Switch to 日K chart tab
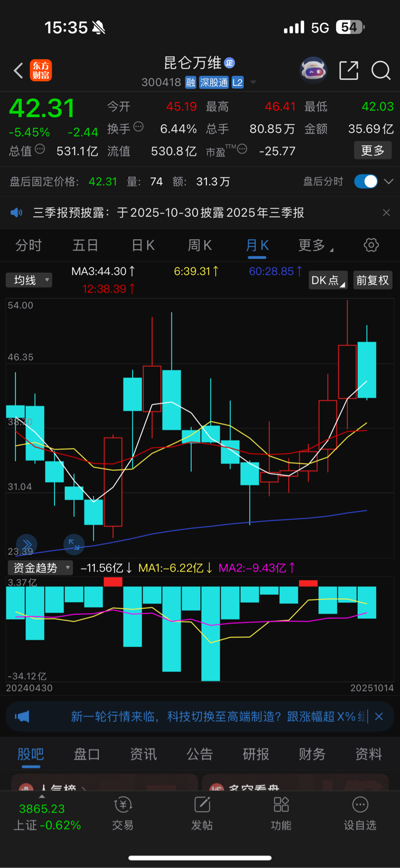Viewport: 400px width, 868px height. pyautogui.click(x=143, y=246)
